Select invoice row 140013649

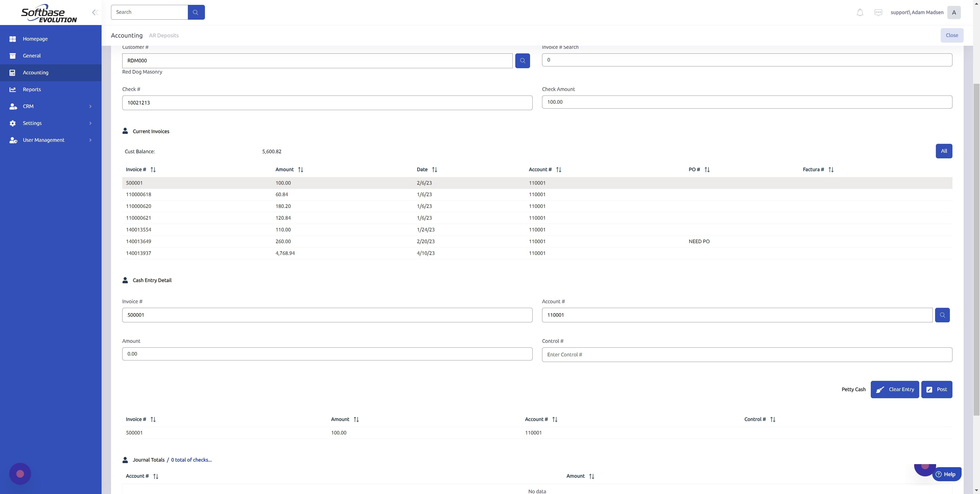[537, 241]
